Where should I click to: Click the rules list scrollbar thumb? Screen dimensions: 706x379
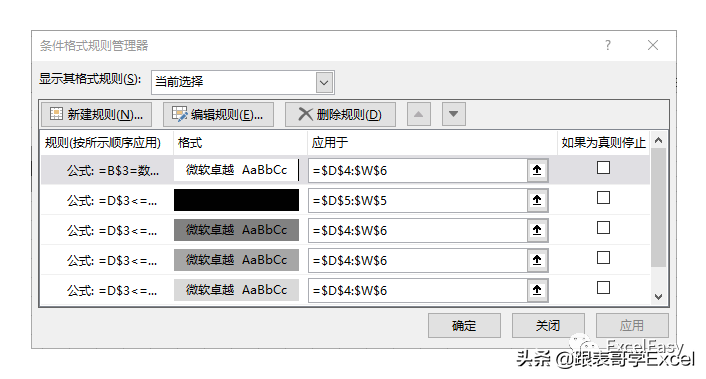(658, 207)
